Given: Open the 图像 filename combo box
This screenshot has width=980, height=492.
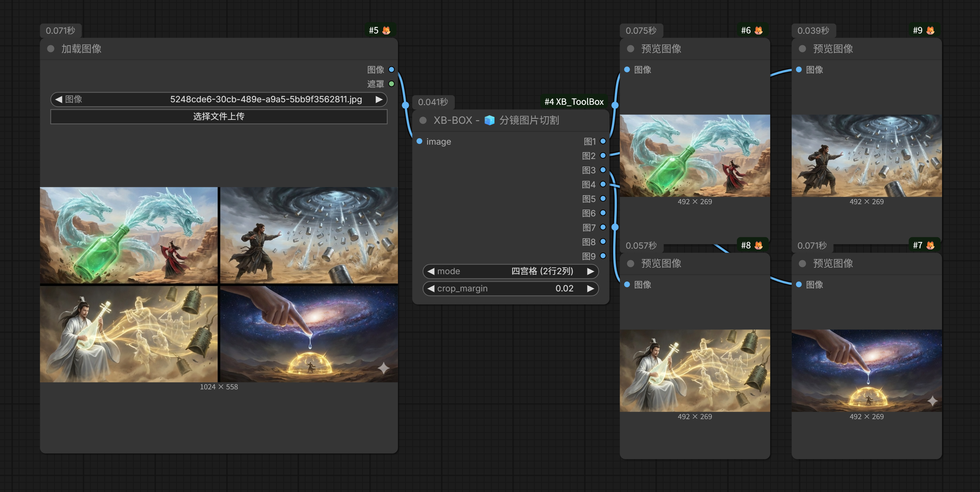Looking at the screenshot, I should (219, 99).
